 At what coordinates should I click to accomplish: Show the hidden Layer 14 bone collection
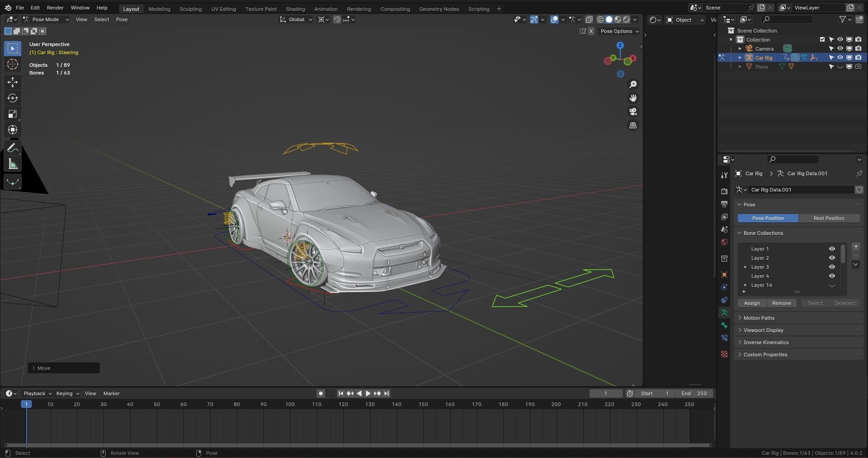tap(832, 285)
